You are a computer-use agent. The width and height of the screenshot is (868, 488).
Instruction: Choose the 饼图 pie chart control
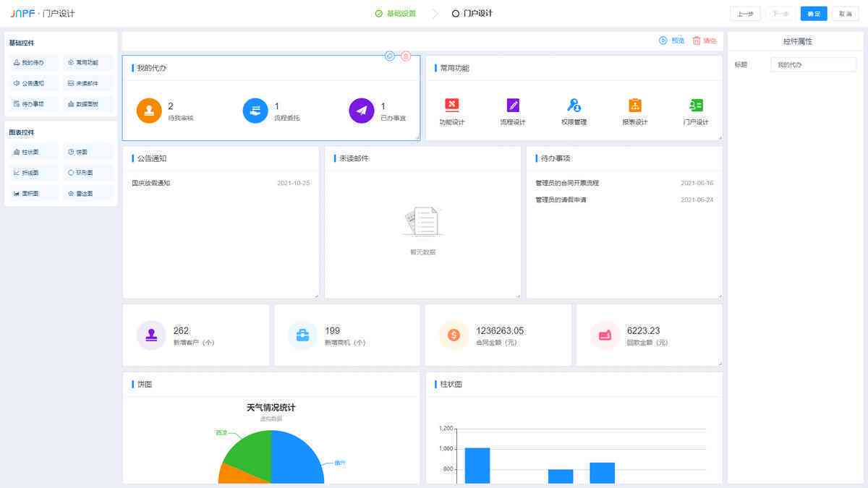coord(88,153)
